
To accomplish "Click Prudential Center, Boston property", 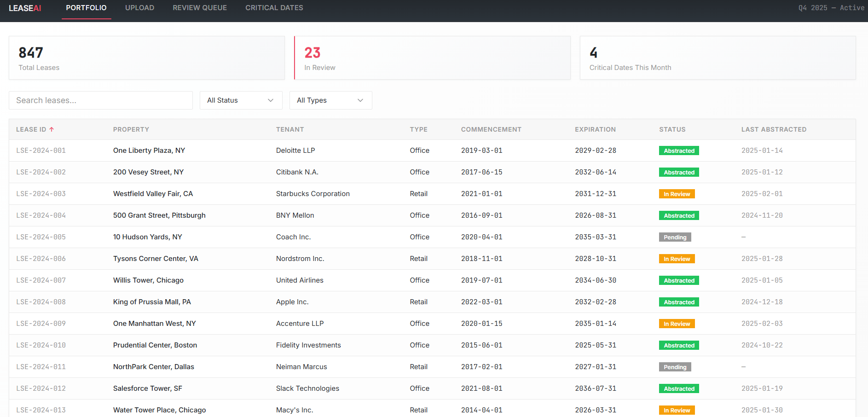I will [x=155, y=345].
